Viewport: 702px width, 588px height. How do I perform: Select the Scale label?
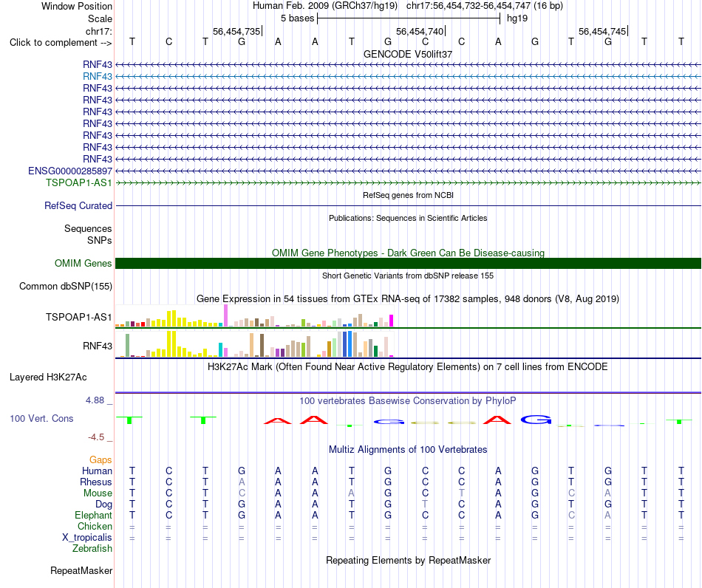point(100,18)
